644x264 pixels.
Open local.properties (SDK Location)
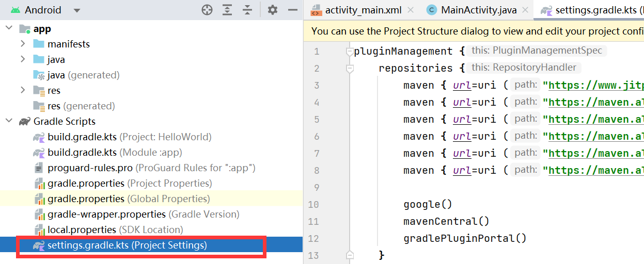click(x=108, y=229)
